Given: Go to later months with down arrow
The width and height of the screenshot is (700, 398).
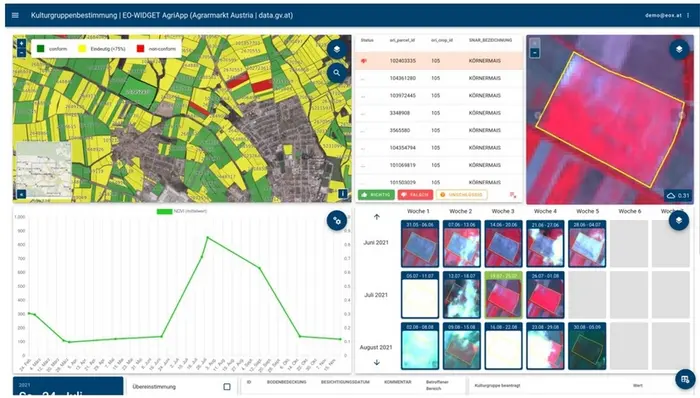Looking at the screenshot, I should point(376,362).
